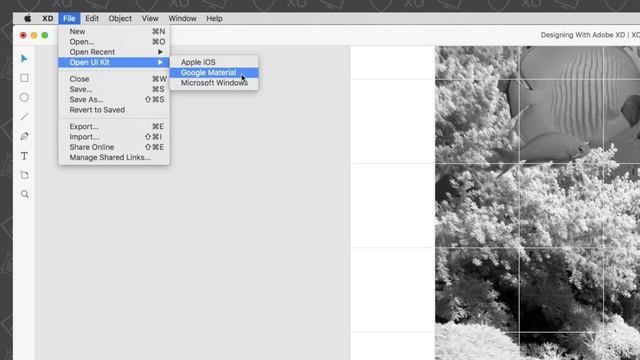The height and width of the screenshot is (360, 640).
Task: Expand the Open UI Kit submenu
Action: pos(114,62)
